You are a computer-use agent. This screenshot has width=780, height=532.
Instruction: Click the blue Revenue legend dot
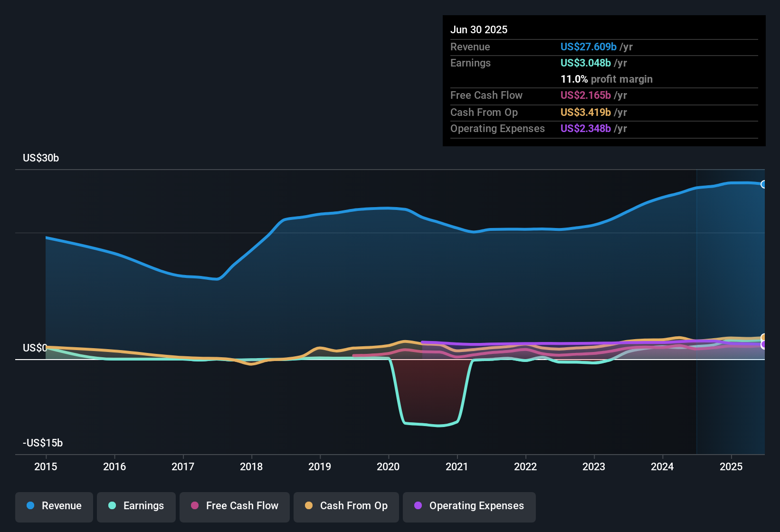coord(30,505)
